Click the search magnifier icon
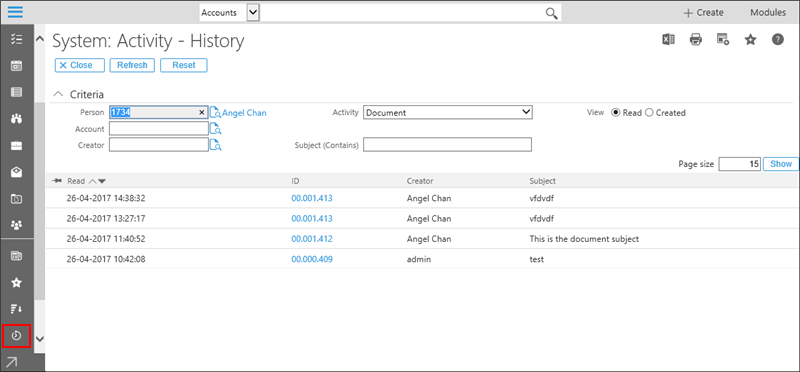800x372 pixels. (x=551, y=13)
